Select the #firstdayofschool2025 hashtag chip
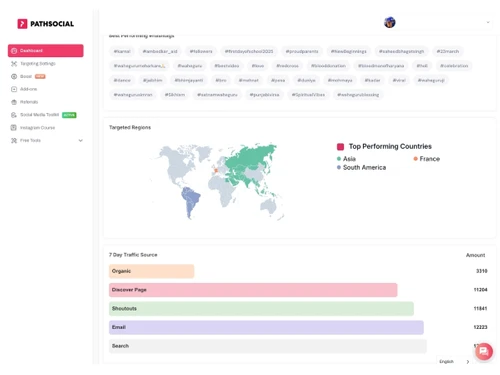Screen dimensions: 500x375 click(249, 51)
